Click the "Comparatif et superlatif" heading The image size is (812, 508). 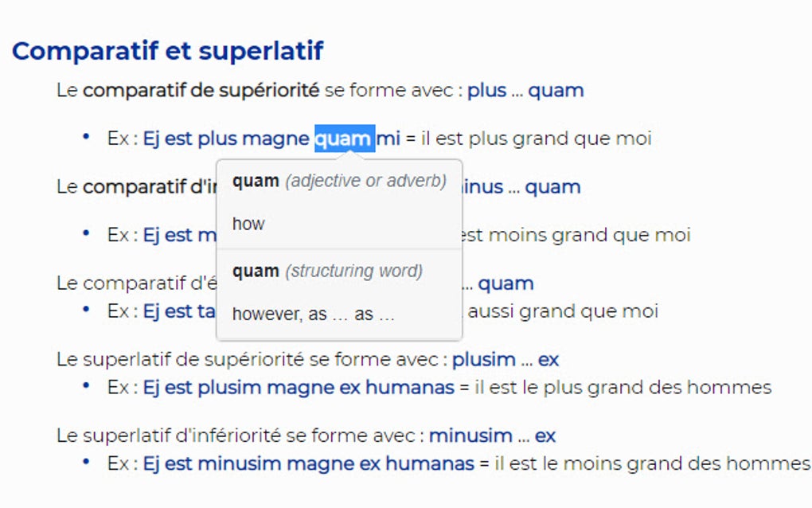coord(167,51)
